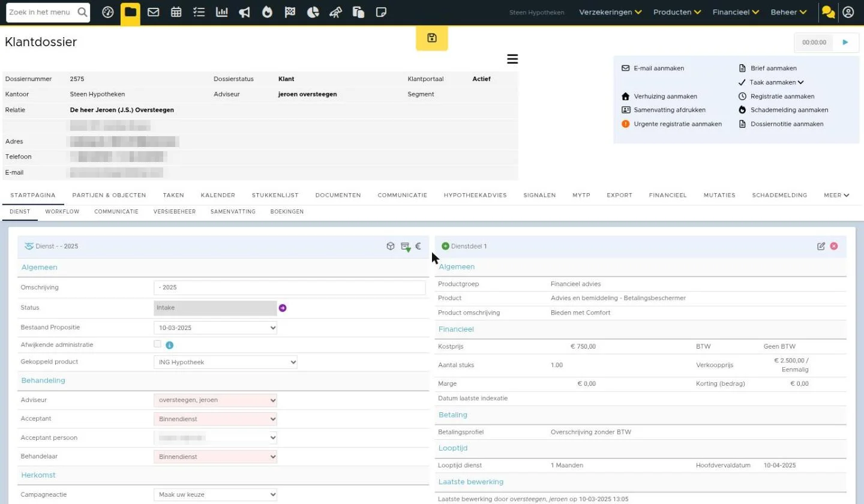Viewport: 864px width, 504px height.
Task: Open the chat bubbles icon
Action: pos(828,12)
